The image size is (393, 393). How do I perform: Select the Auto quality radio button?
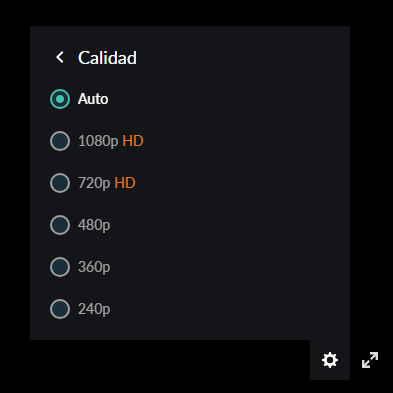coord(60,99)
